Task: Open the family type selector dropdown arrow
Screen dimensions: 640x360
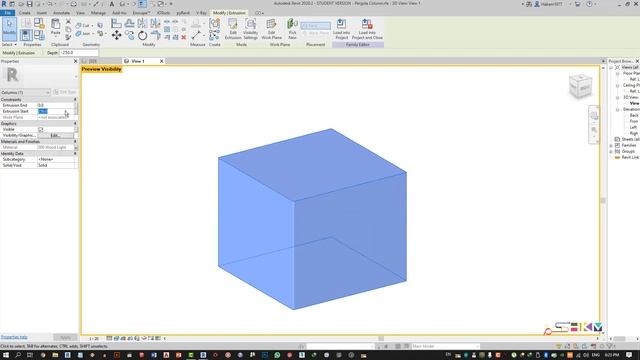Action: point(76,77)
